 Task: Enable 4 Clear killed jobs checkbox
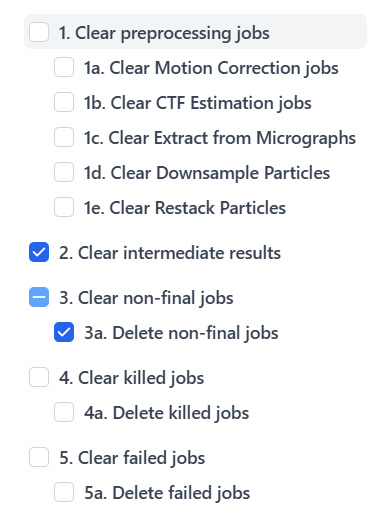(x=39, y=377)
